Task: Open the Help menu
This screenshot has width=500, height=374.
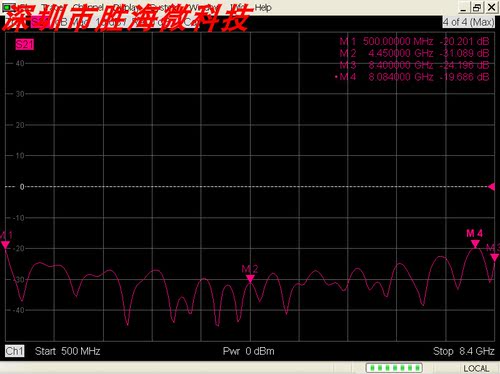Action: click(x=263, y=7)
